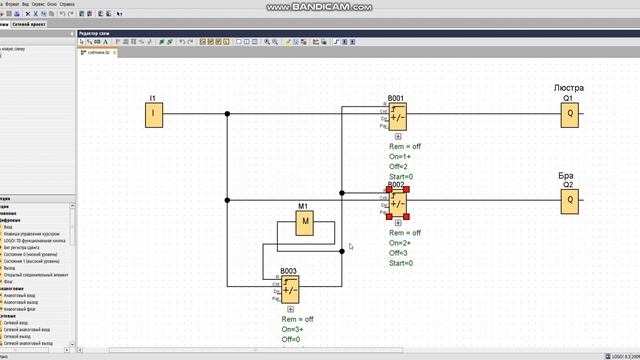Select Сетевой аналоговый вход item

[x=27, y=330]
